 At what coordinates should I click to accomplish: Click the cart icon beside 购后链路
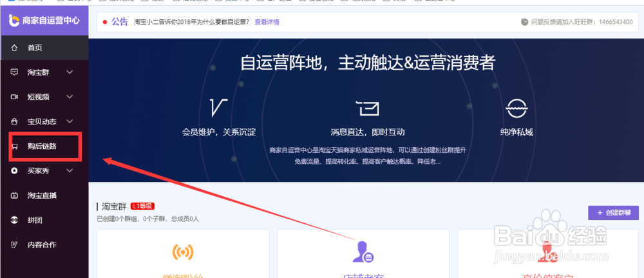[14, 146]
